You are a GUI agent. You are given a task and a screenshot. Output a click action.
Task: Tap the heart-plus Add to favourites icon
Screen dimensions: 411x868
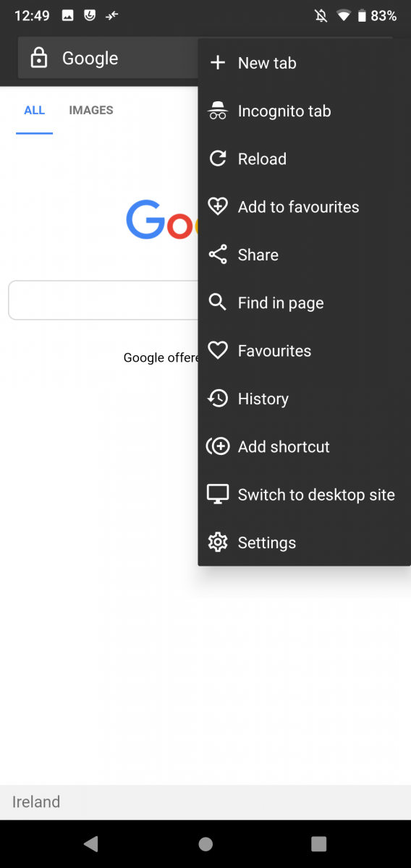tap(218, 207)
